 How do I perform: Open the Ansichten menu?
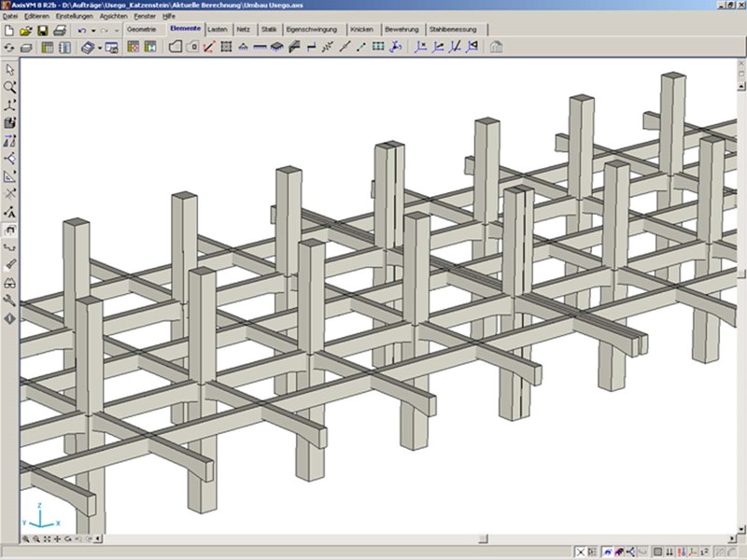coord(114,16)
